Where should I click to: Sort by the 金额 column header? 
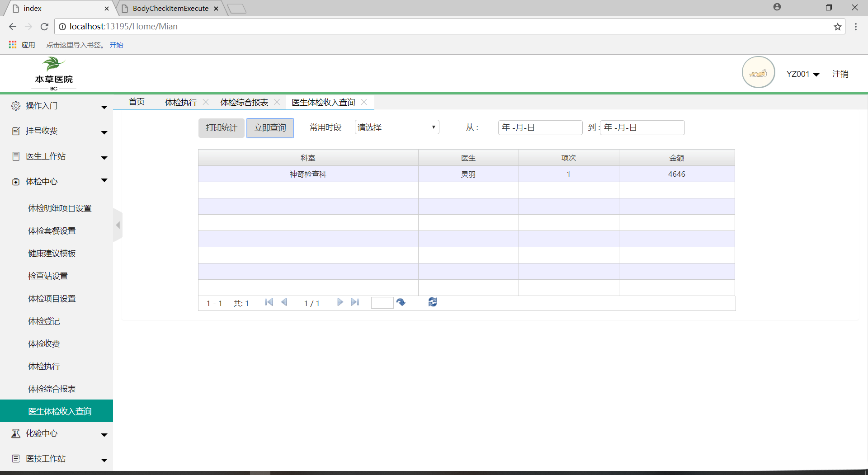(677, 158)
